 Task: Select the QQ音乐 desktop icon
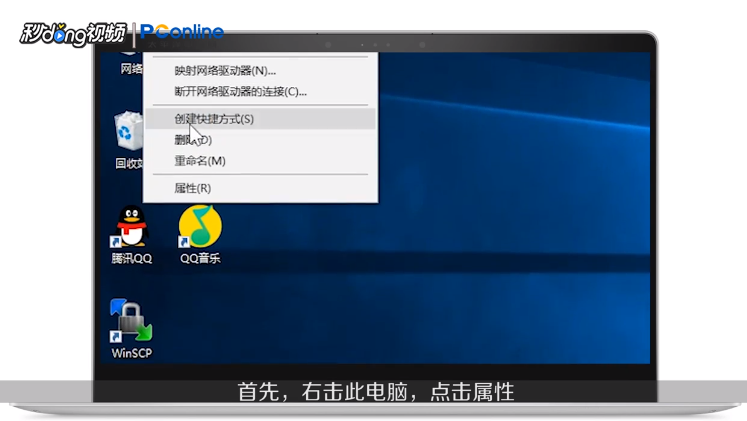coord(200,226)
